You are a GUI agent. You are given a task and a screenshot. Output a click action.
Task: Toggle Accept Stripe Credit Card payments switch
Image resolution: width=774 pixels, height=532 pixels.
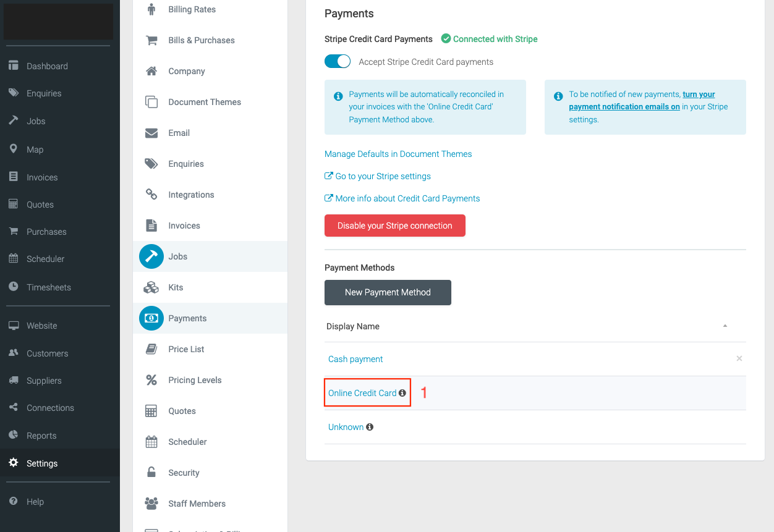pyautogui.click(x=338, y=61)
